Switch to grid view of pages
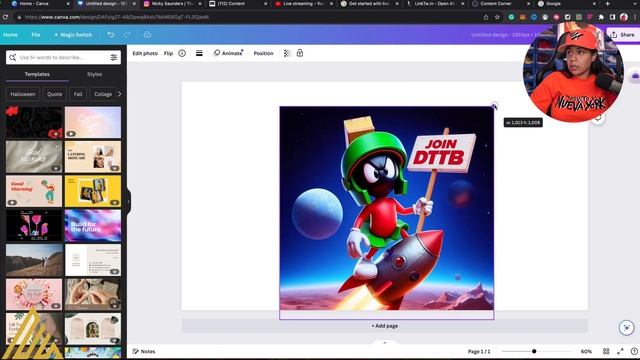Image resolution: width=640 pixels, height=360 pixels. coord(606,351)
